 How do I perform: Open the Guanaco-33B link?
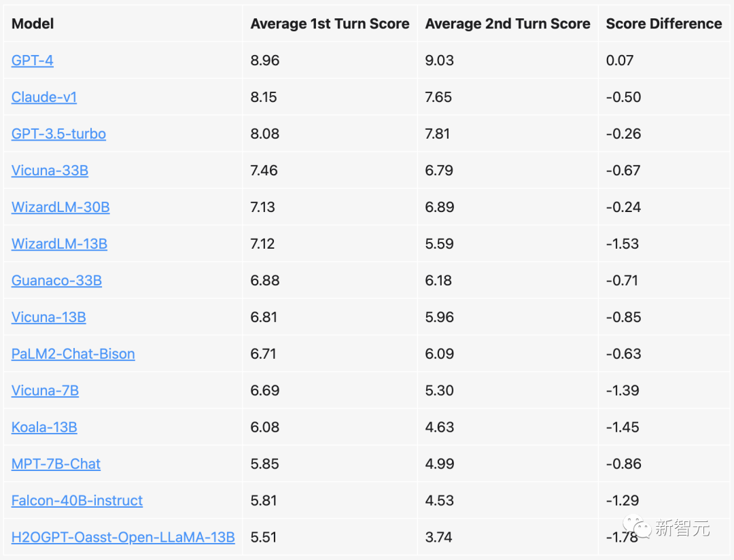click(56, 281)
